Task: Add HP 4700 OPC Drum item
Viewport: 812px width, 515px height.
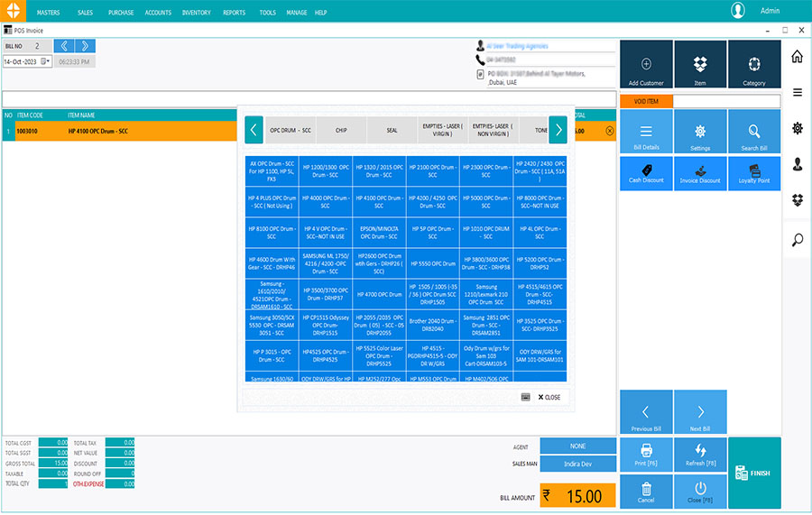Action: click(x=379, y=294)
